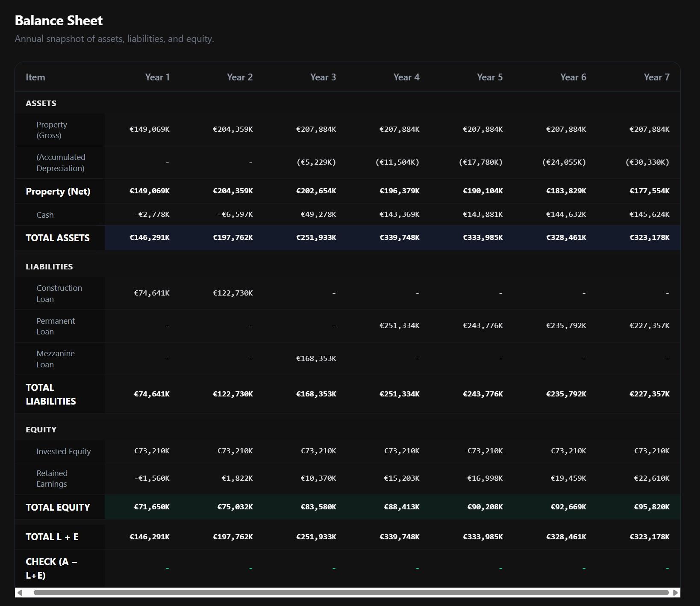Click the Mezzanine Loan Year 3 value

(x=316, y=358)
